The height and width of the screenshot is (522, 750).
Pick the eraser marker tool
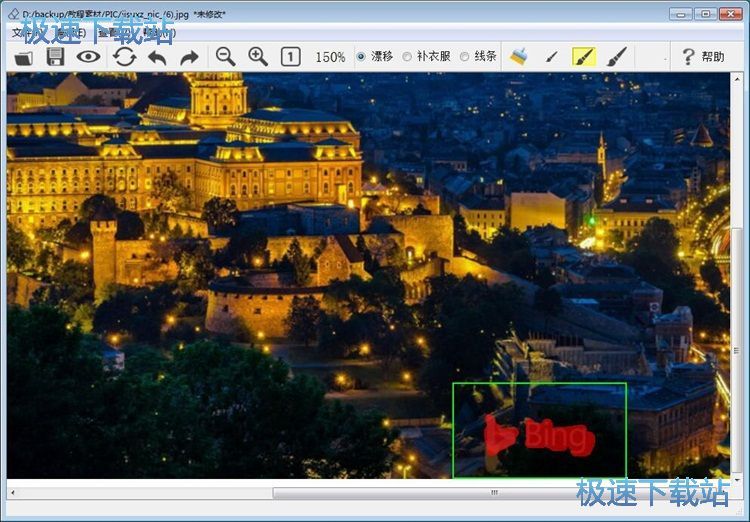click(x=518, y=57)
